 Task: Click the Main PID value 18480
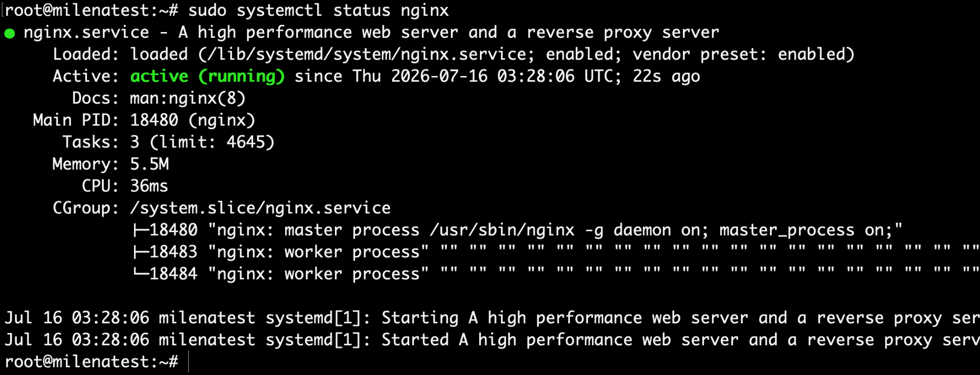tap(154, 120)
